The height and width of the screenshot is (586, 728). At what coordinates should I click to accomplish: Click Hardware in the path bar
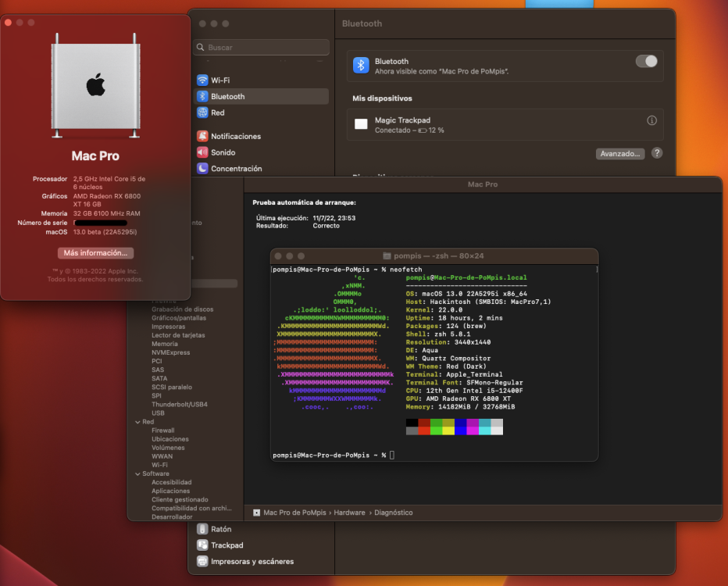[349, 513]
